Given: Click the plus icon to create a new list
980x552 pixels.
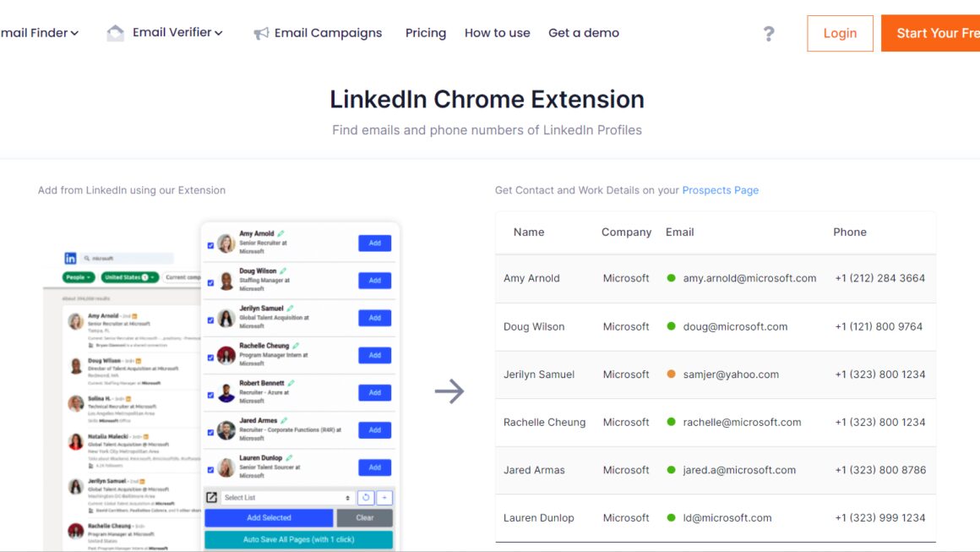Looking at the screenshot, I should tap(384, 498).
